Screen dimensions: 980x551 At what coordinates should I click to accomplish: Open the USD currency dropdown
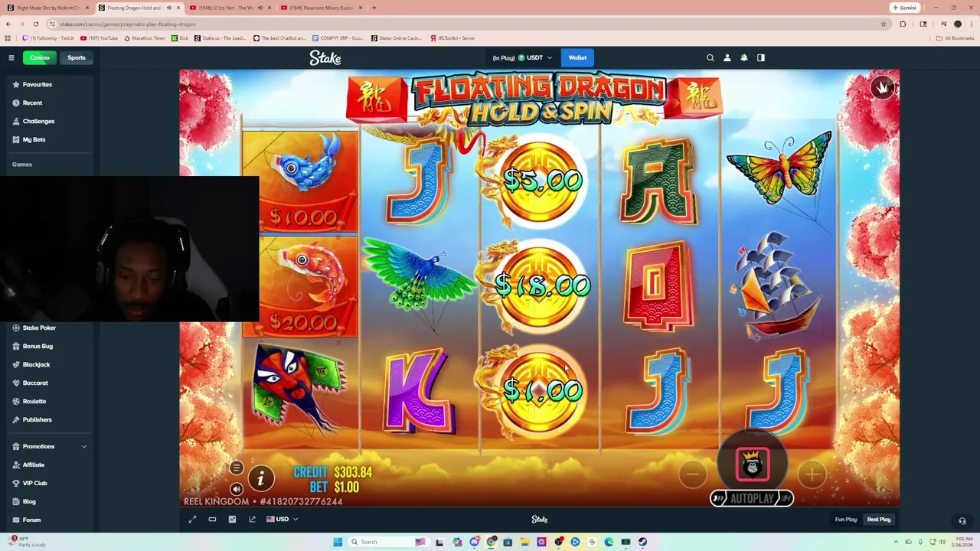coord(282,520)
